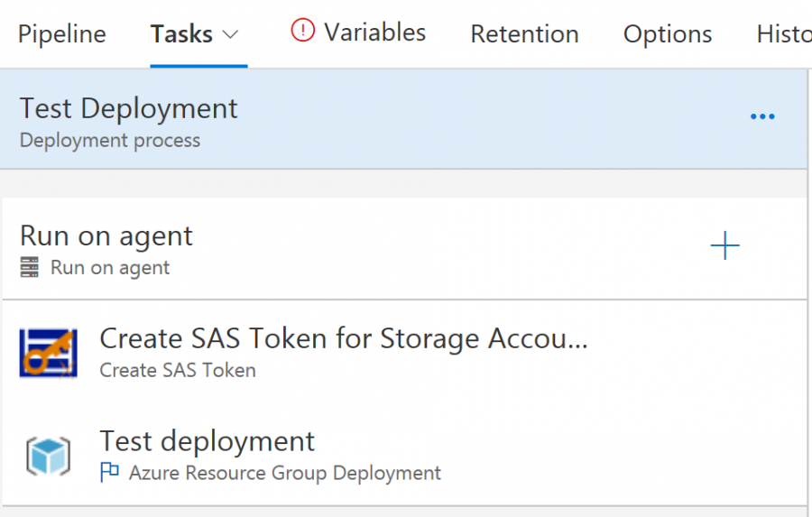Click the Variables error warning icon

303,32
